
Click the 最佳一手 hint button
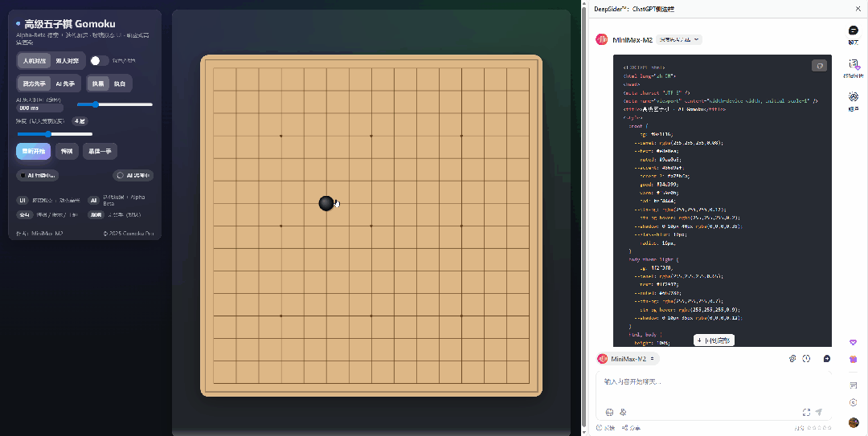tap(100, 151)
